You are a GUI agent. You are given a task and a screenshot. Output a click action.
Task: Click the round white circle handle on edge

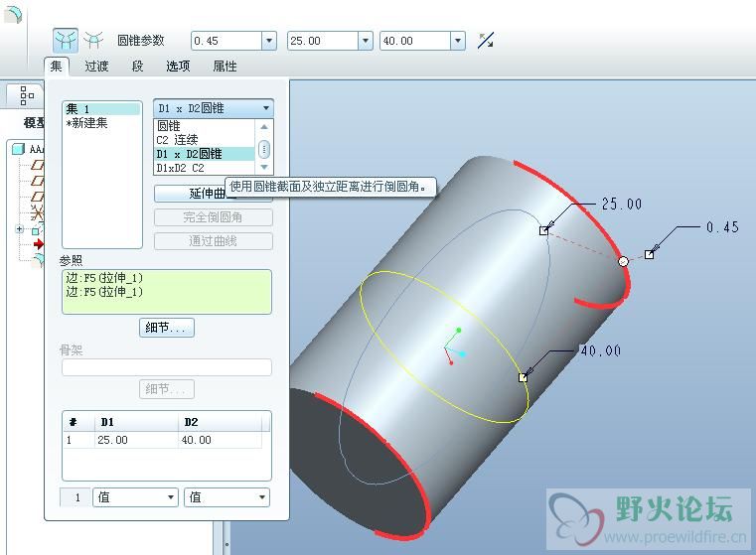click(624, 261)
